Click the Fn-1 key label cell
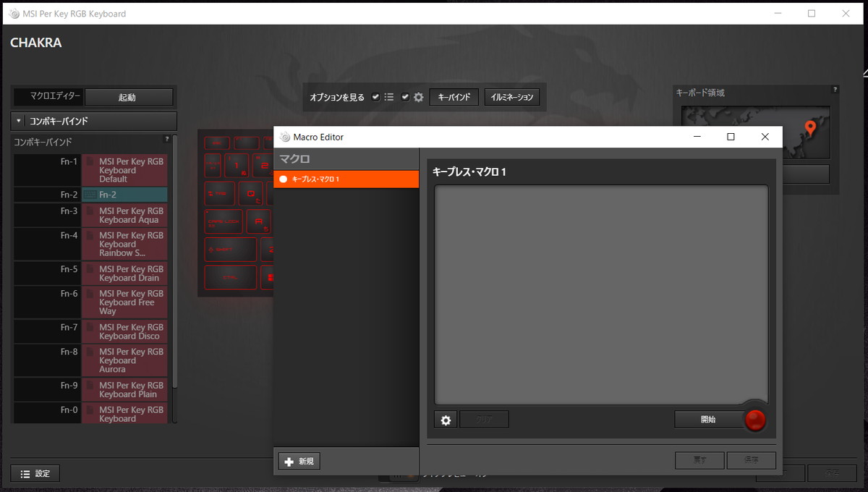This screenshot has height=492, width=868. 47,170
